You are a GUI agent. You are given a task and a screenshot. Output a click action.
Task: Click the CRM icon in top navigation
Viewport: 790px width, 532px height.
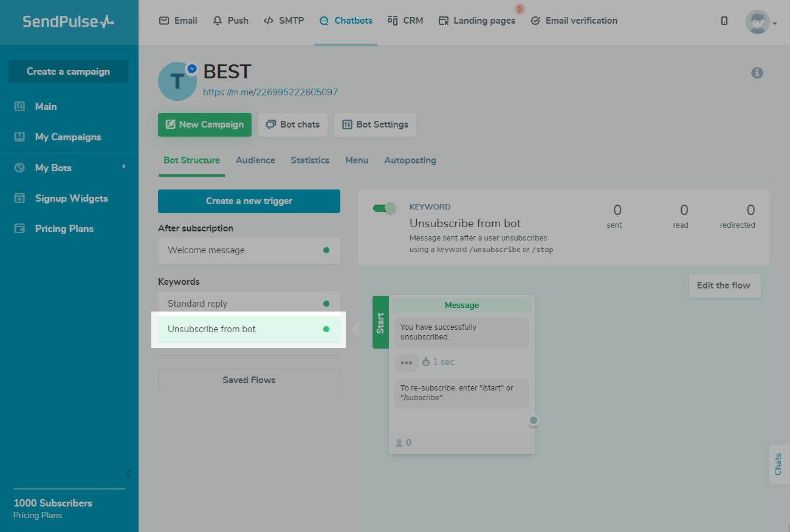point(393,21)
